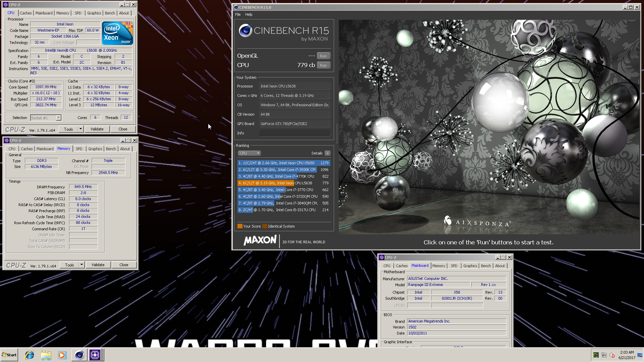
Task: Select ranking entry Core i5-3317U
Action: click(284, 210)
